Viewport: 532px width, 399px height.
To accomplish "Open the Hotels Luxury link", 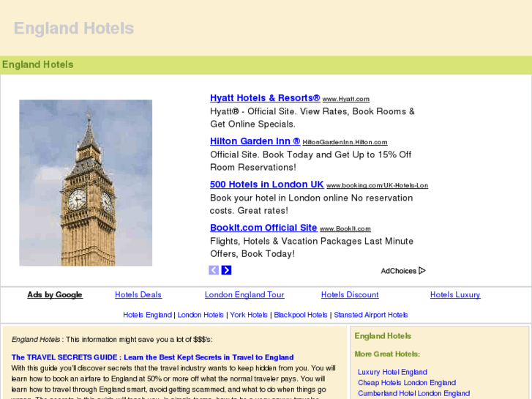I will coord(455,295).
